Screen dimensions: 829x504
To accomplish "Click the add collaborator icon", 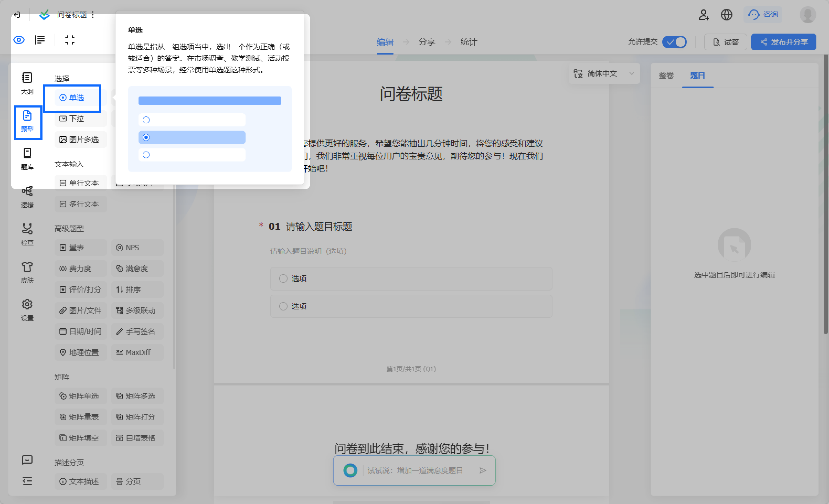I will click(x=704, y=15).
